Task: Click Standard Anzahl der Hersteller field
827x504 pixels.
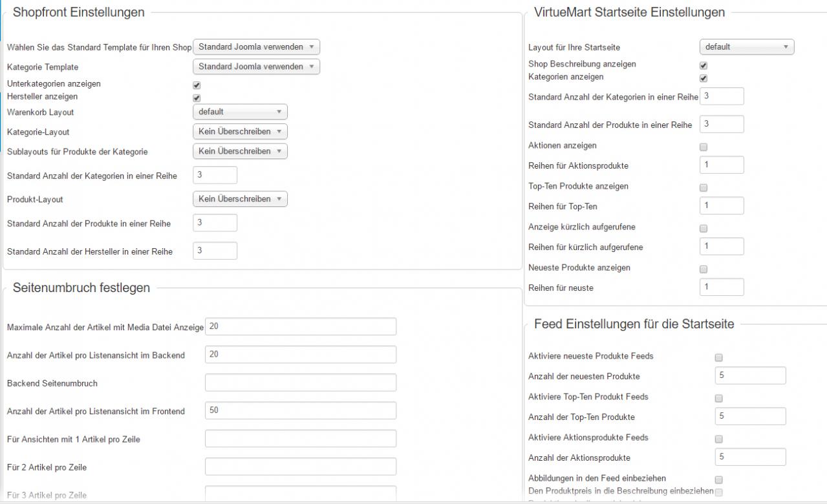Action: (215, 251)
